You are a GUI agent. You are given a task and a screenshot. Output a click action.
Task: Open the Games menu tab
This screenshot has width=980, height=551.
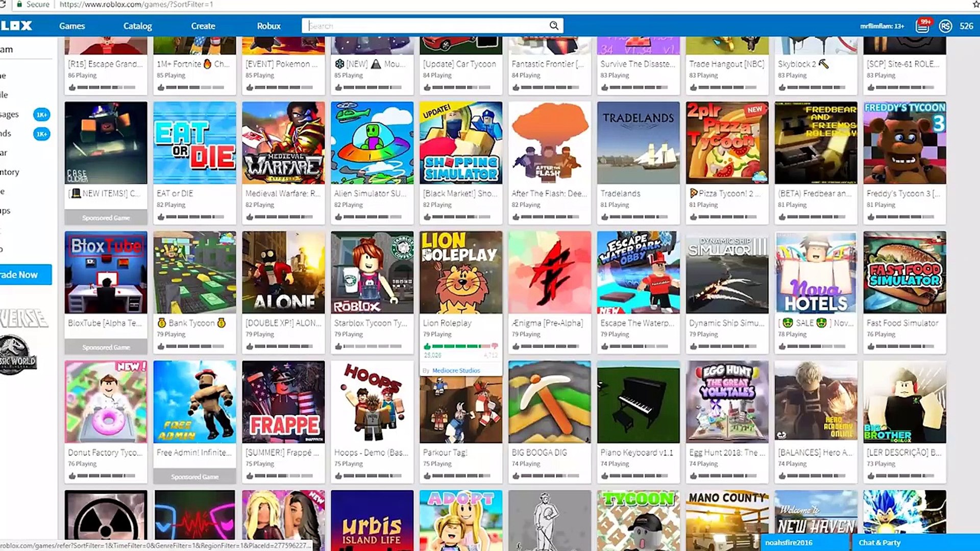pos(72,26)
